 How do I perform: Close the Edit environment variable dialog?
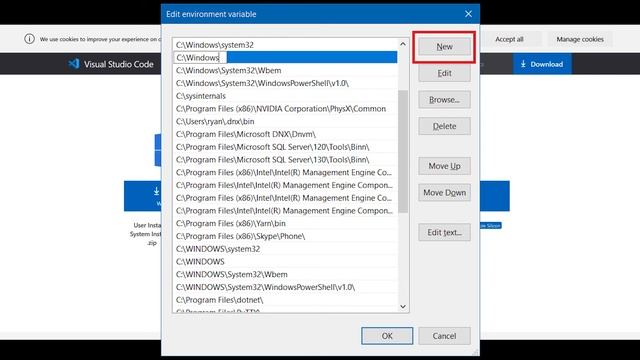[x=468, y=14]
